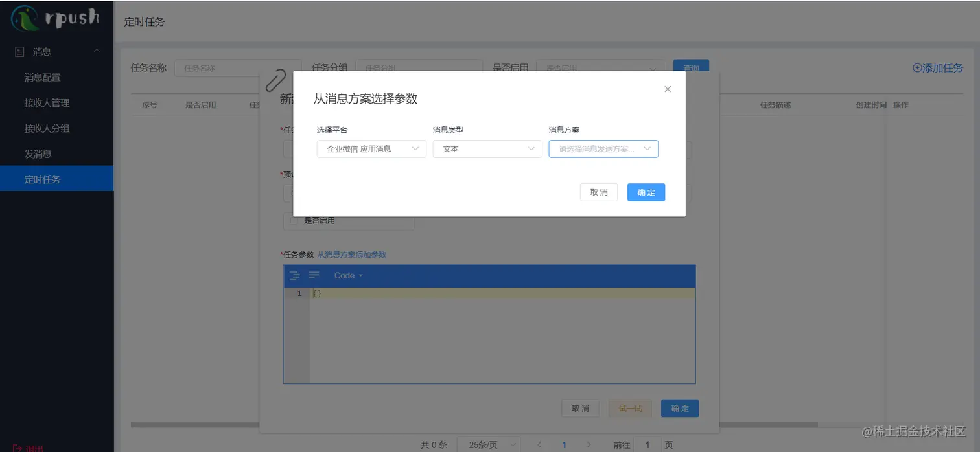Open the 25条/页 page size dropdown
Image resolution: width=980 pixels, height=452 pixels.
coord(489,444)
